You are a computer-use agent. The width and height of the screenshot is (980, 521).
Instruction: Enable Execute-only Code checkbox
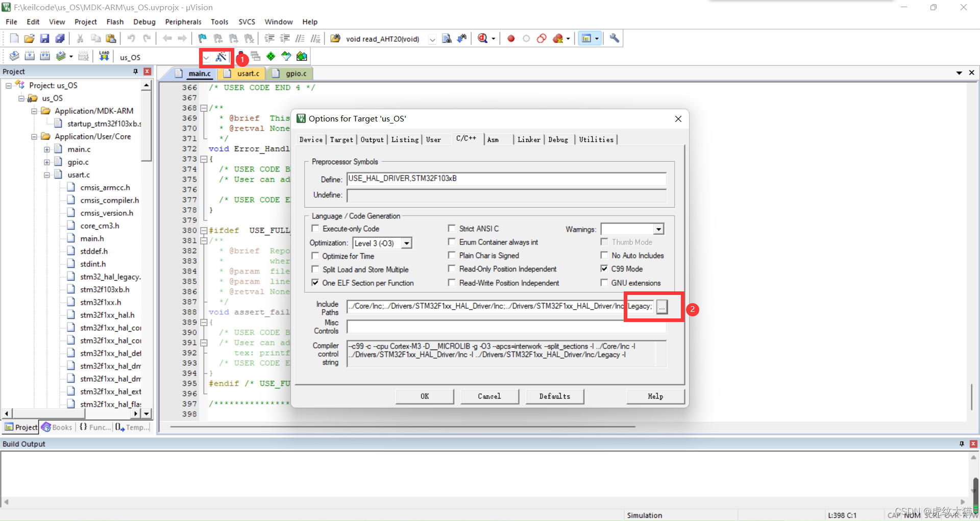coord(315,229)
